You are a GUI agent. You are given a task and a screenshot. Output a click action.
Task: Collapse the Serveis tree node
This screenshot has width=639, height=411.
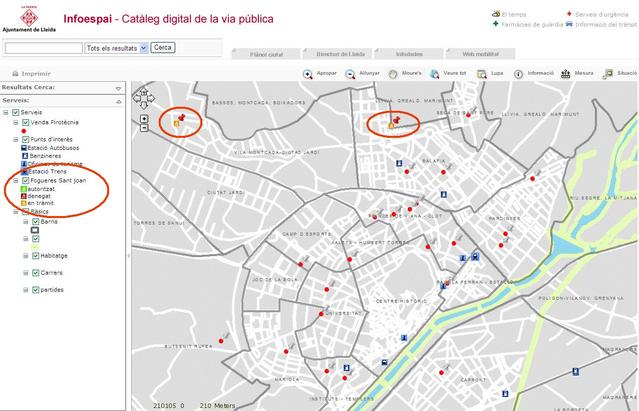point(6,112)
